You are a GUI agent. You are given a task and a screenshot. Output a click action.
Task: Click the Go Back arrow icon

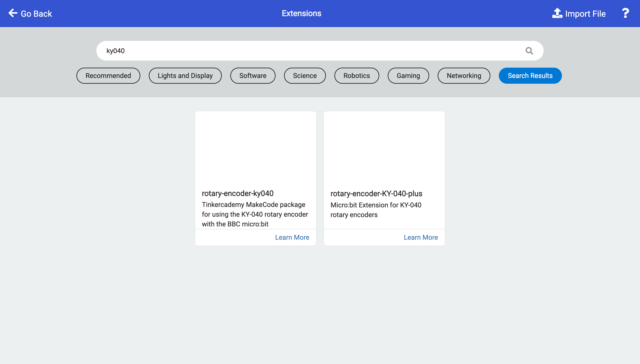coord(13,13)
